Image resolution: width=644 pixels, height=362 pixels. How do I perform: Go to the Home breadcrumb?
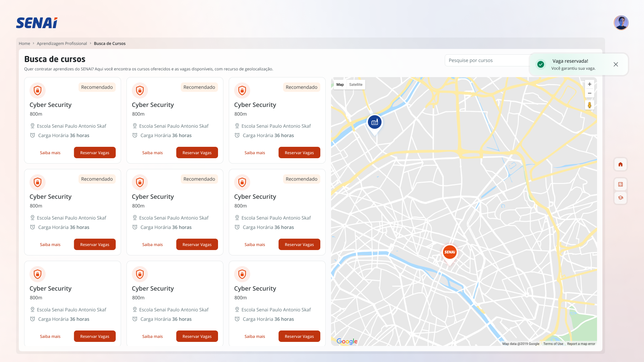24,44
